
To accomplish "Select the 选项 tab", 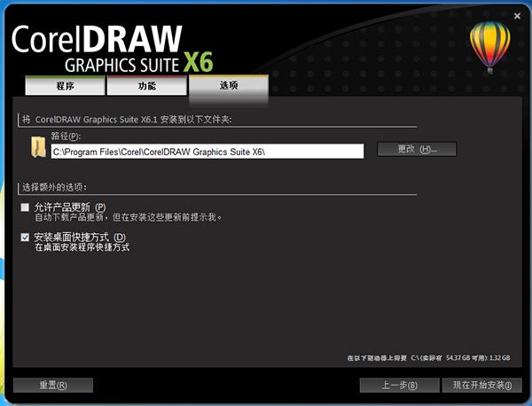I will [x=229, y=88].
